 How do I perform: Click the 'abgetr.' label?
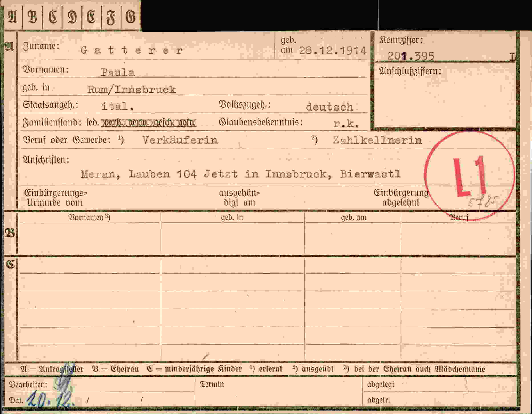point(379,400)
